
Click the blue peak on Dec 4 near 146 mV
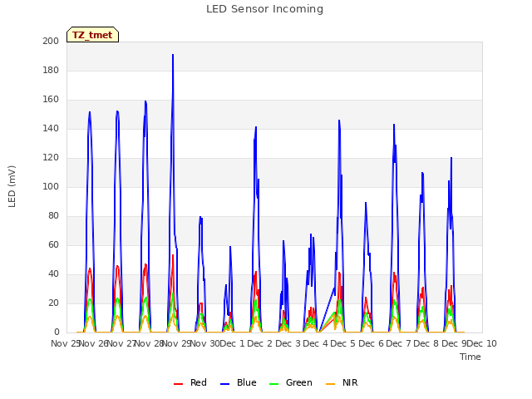(339, 121)
